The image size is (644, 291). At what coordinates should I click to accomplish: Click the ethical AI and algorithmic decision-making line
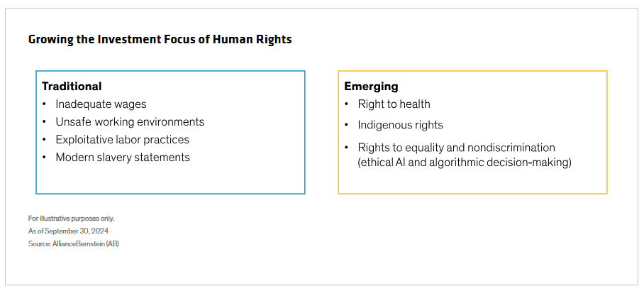click(465, 163)
